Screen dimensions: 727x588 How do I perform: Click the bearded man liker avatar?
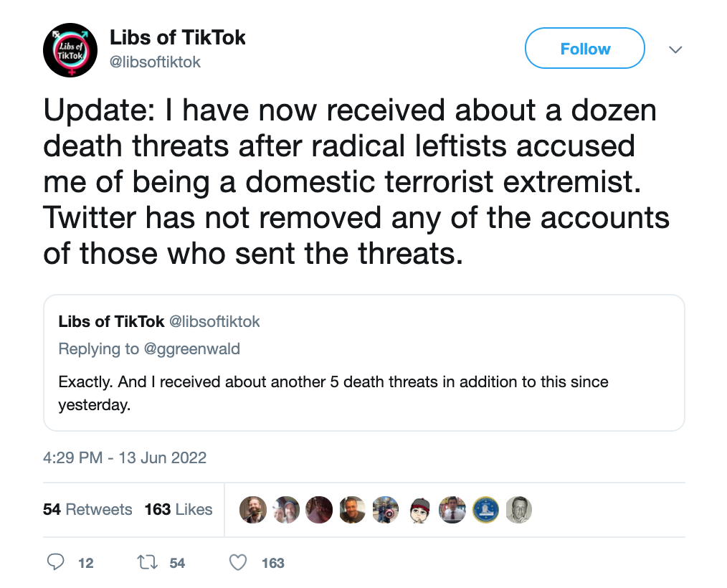(x=252, y=510)
